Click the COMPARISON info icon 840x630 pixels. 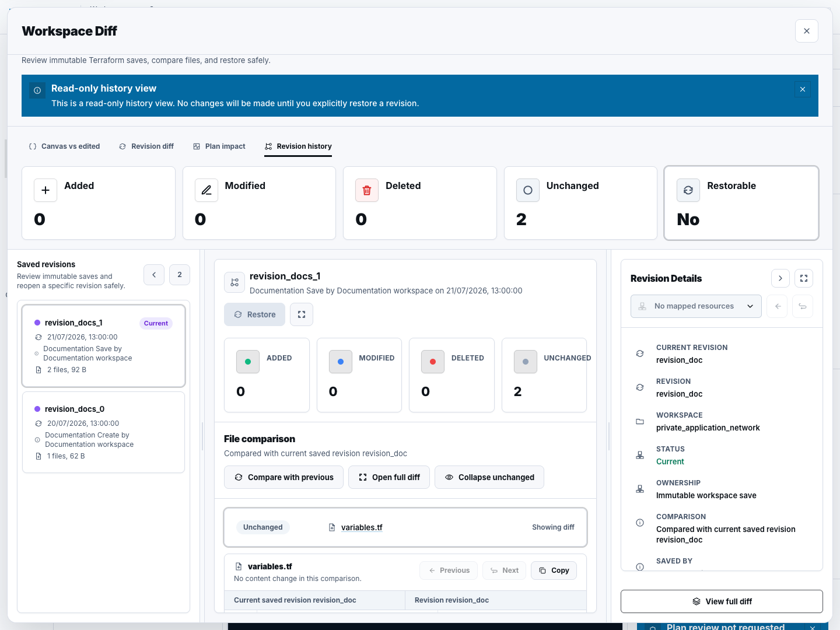pos(640,523)
